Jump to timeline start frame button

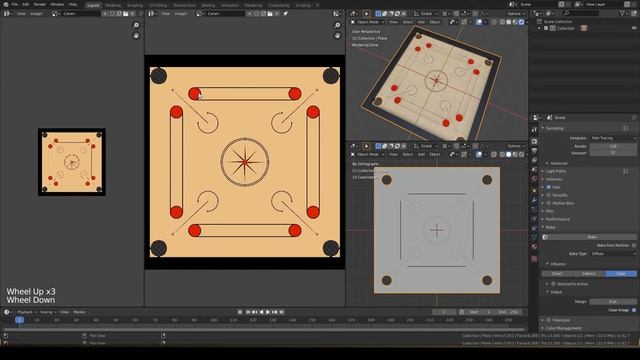(247, 312)
